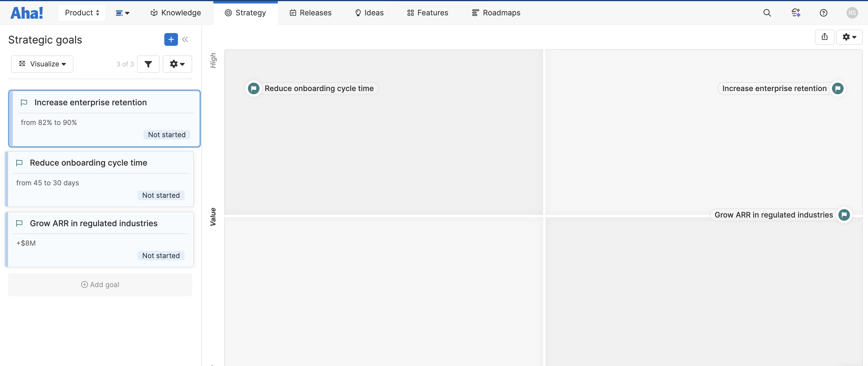The image size is (868, 366).
Task: Open the filter funnel icon
Action: click(x=148, y=64)
